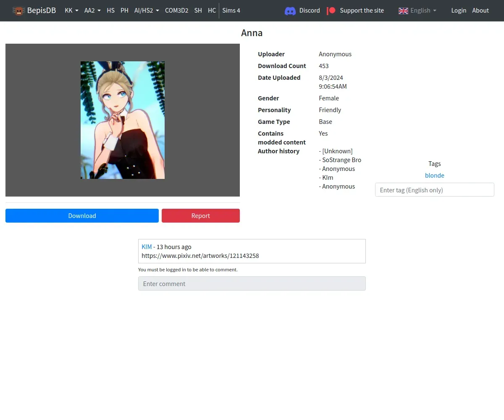The width and height of the screenshot is (504, 420).
Task: Open the KK dropdown menu
Action: point(71,10)
